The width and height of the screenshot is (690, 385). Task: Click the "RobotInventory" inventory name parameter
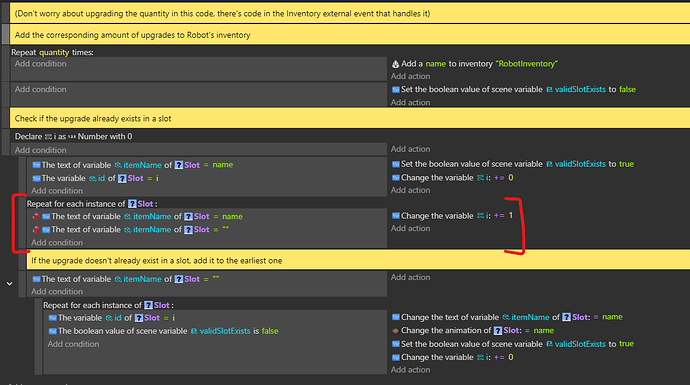point(527,64)
